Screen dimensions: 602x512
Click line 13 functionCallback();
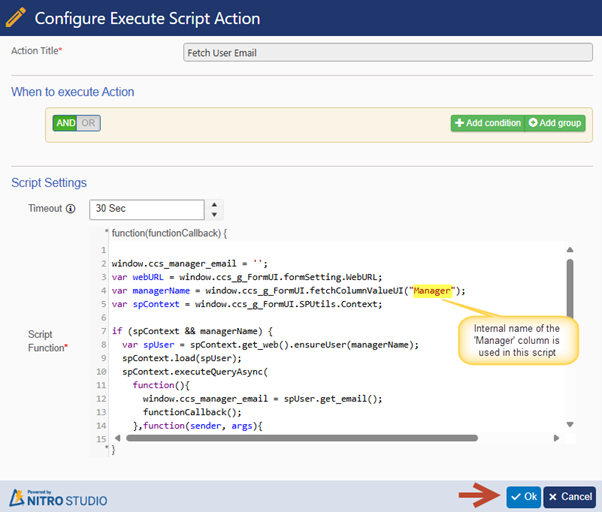192,412
